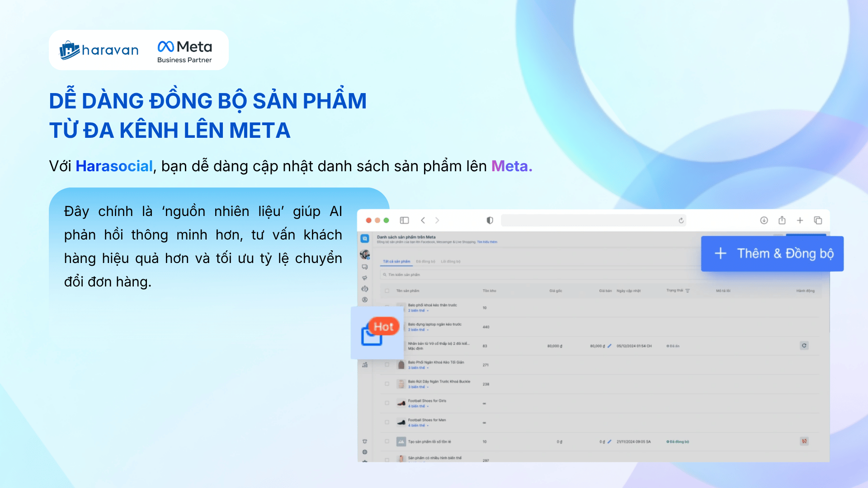Click the Balo Phối Ngăn Khoá Kéo thumbnail
Viewport: 868px width, 488px height.
[x=401, y=365]
